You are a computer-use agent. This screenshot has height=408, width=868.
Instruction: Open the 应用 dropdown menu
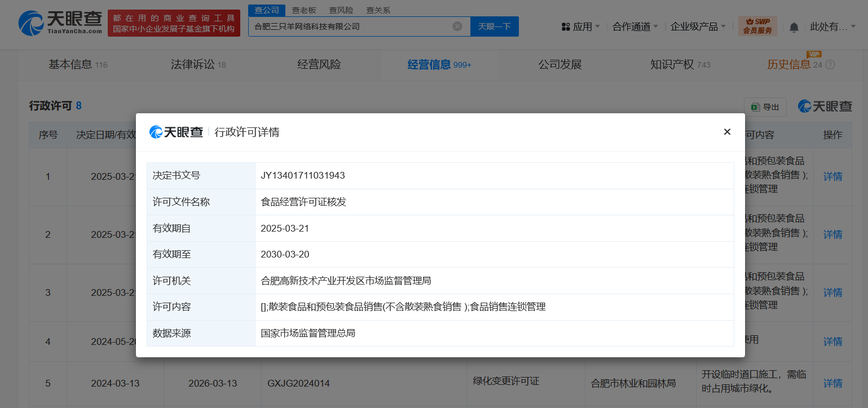pos(581,26)
